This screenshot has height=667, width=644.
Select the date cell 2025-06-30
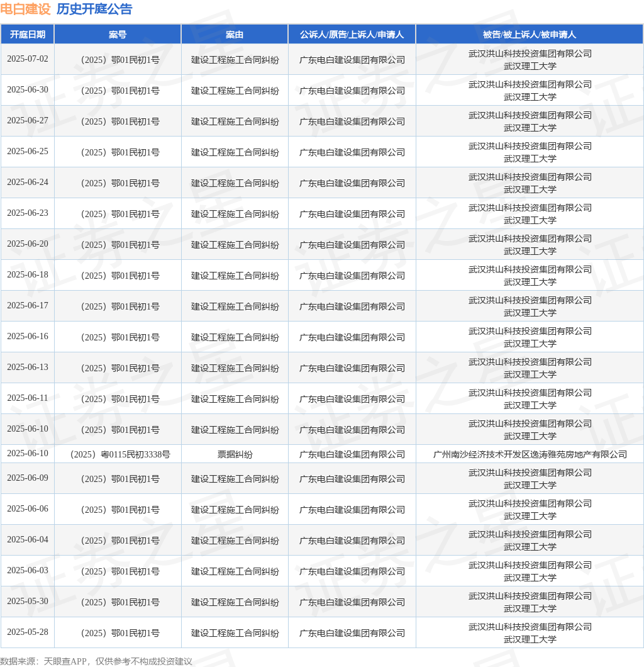pyautogui.click(x=28, y=89)
